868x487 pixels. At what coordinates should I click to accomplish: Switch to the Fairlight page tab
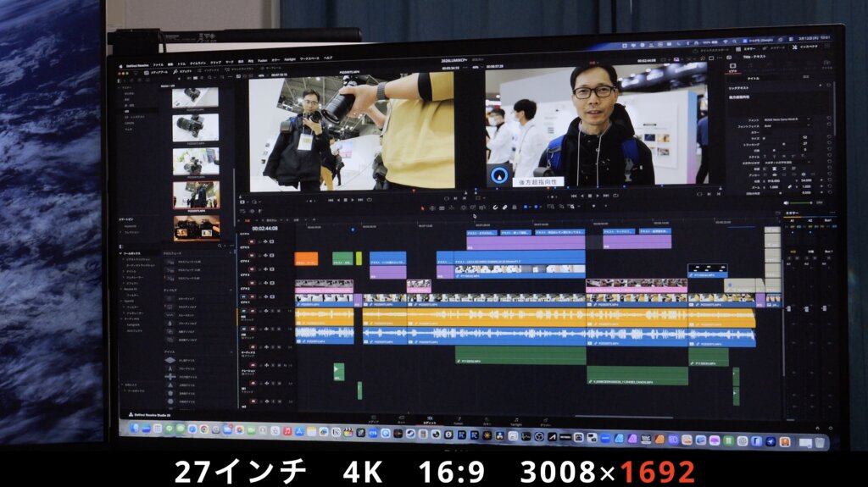516,420
